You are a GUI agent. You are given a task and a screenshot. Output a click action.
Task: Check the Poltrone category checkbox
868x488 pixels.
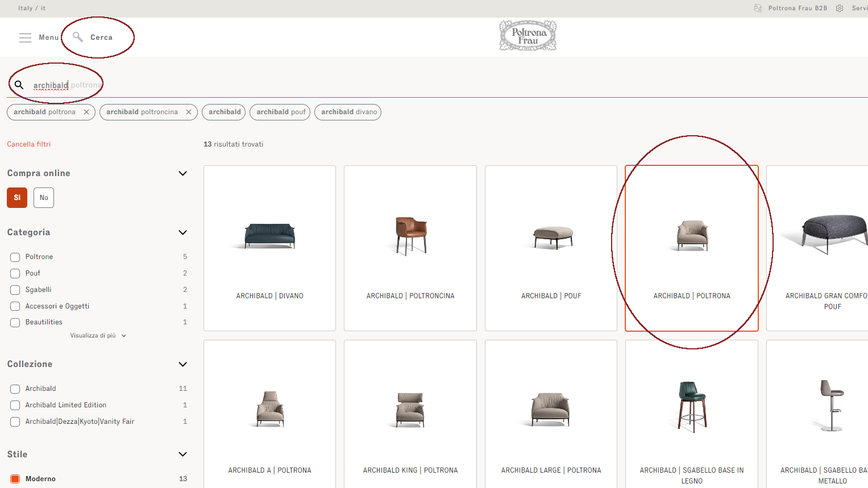pyautogui.click(x=15, y=257)
